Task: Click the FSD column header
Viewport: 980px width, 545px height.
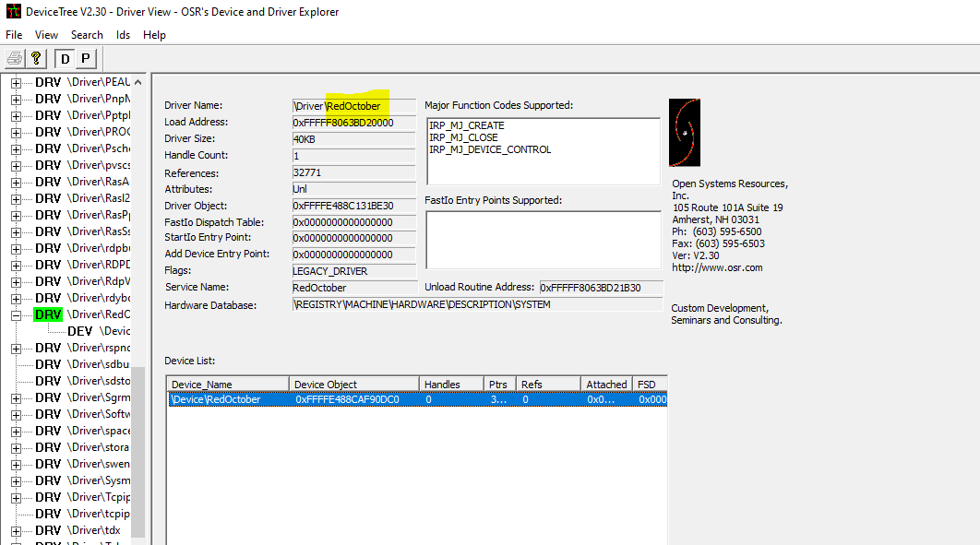Action: point(650,385)
